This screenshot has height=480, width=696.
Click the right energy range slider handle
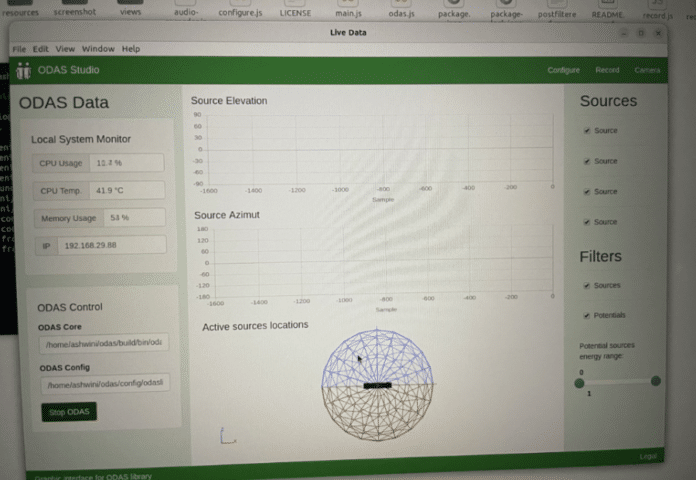[656, 381]
